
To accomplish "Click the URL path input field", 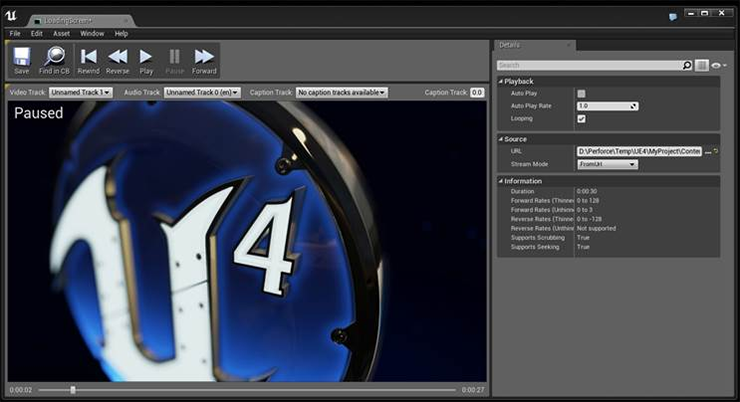I will 639,151.
